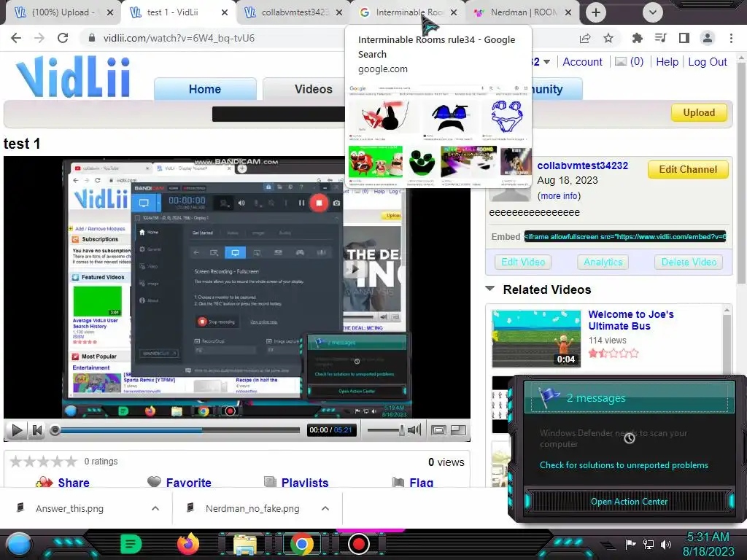Collapse the Related Videos section
The width and height of the screenshot is (747, 560).
tap(489, 289)
